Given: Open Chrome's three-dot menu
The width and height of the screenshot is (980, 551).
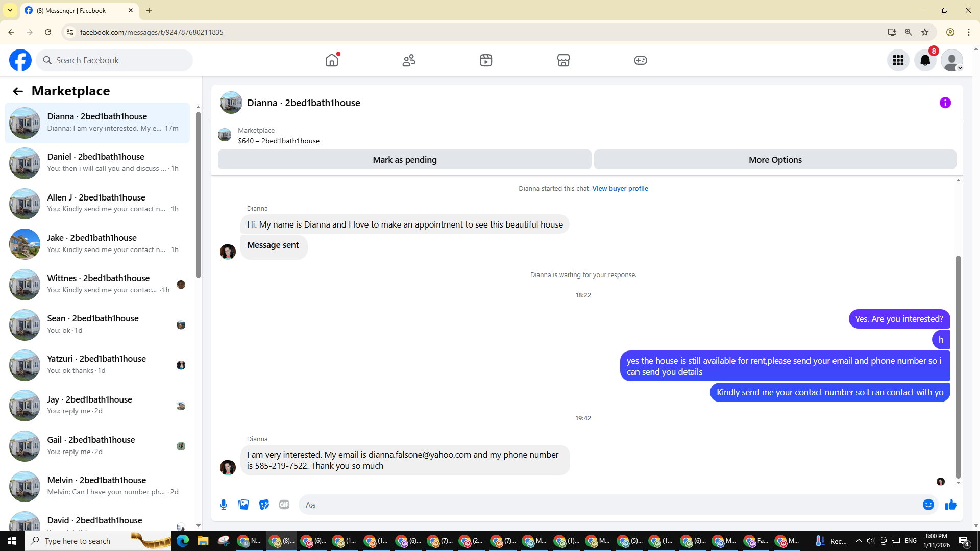Looking at the screenshot, I should (969, 32).
